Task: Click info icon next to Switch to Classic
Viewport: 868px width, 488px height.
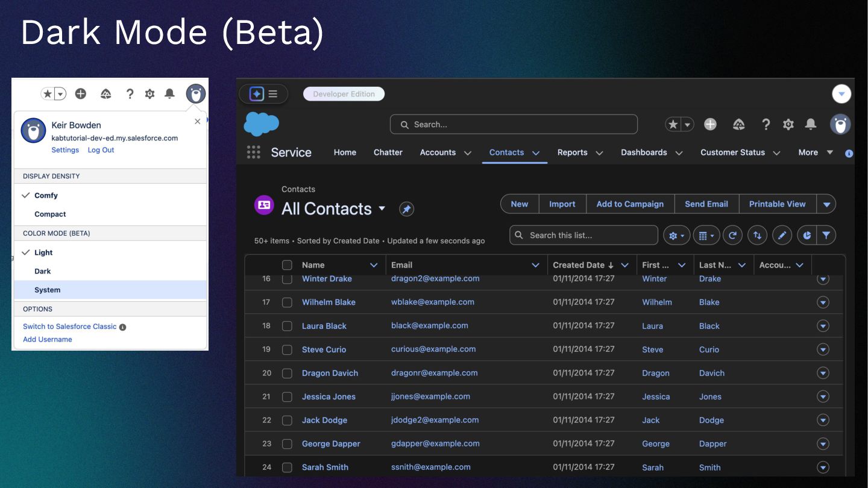Action: click(122, 327)
